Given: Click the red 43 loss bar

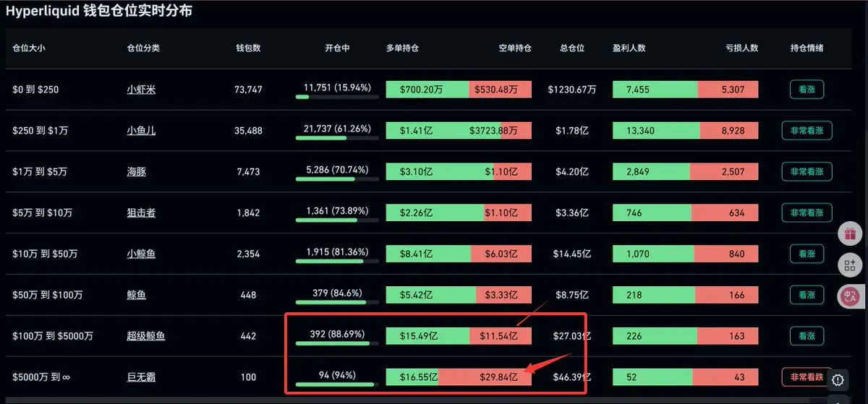Looking at the screenshot, I should coord(726,377).
